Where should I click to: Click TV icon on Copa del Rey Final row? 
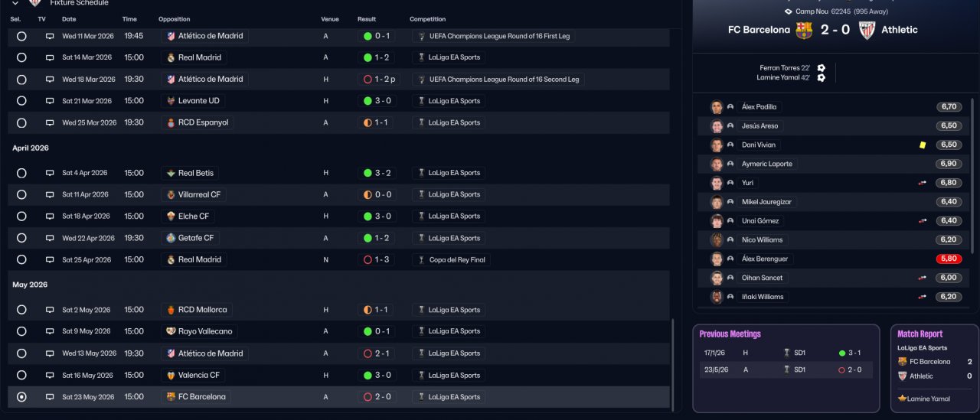pyautogui.click(x=50, y=259)
